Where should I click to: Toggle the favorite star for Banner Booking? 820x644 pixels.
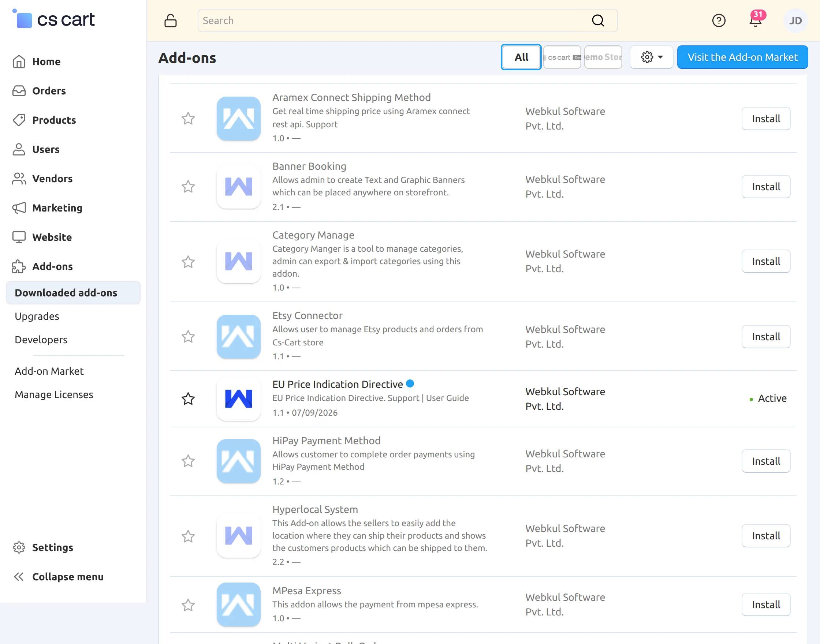click(188, 187)
